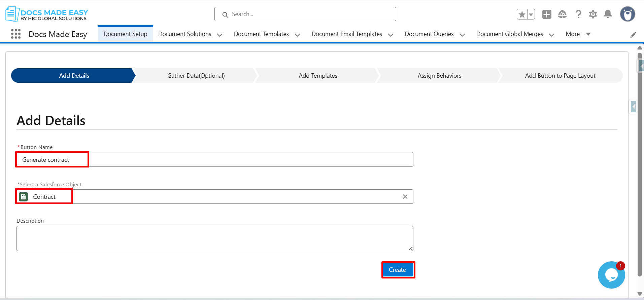Clear the selected Contract object
The image size is (644, 300).
(405, 197)
